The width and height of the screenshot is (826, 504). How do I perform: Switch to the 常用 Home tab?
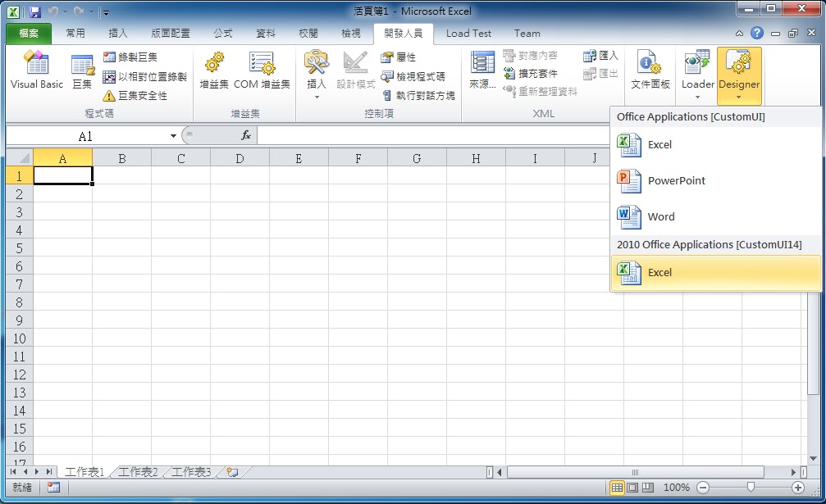pos(75,33)
